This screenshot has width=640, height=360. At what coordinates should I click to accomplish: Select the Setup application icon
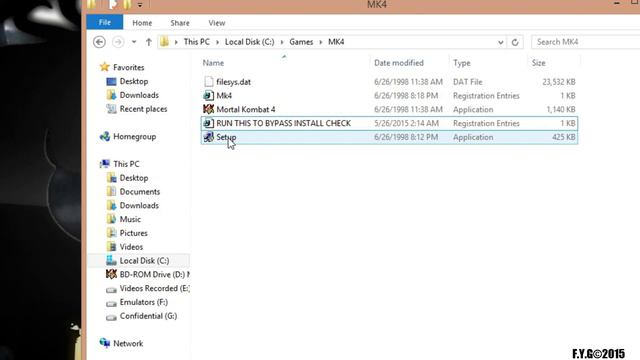tap(208, 137)
